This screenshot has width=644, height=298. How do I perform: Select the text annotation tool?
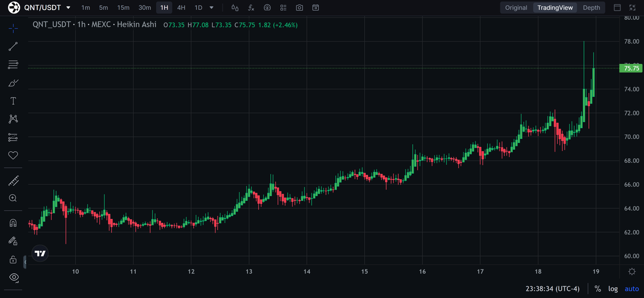coord(13,101)
